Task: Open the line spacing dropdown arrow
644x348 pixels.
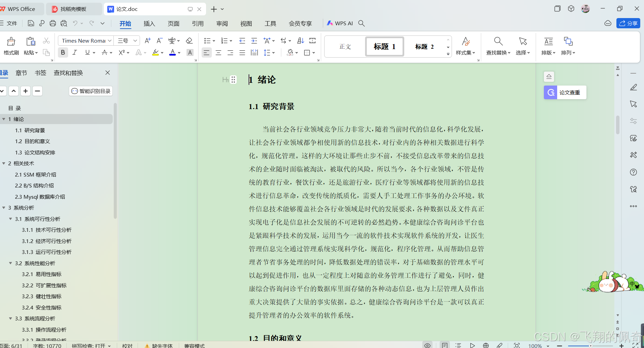Action: tap(273, 52)
